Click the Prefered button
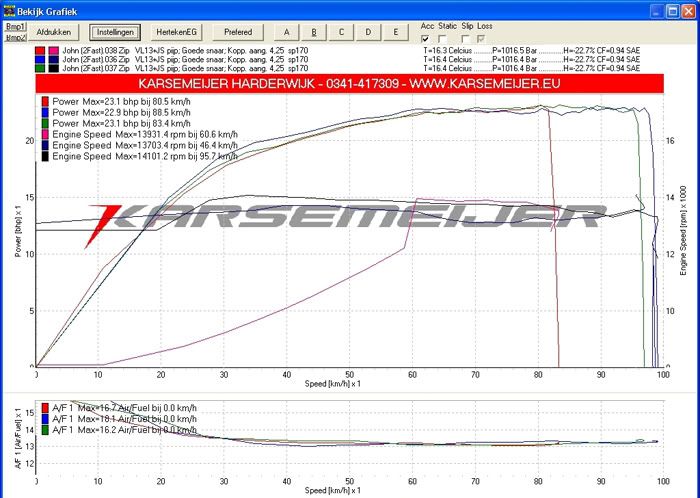 click(238, 32)
